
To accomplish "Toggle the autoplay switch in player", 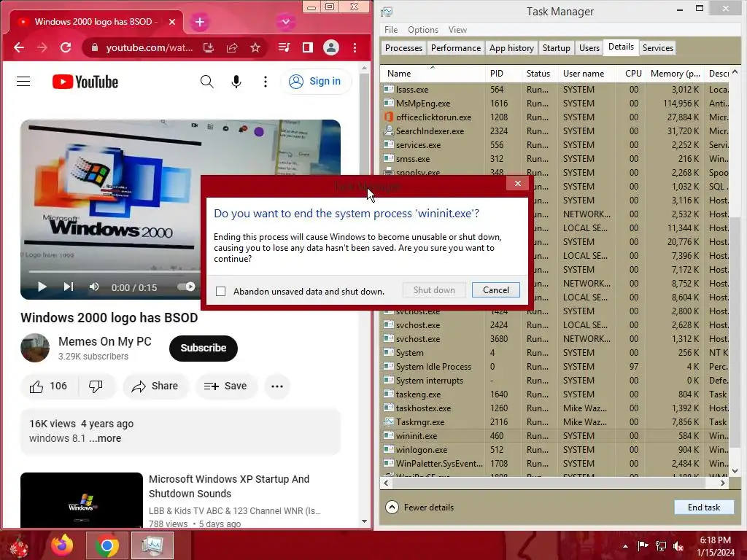I will 186,287.
